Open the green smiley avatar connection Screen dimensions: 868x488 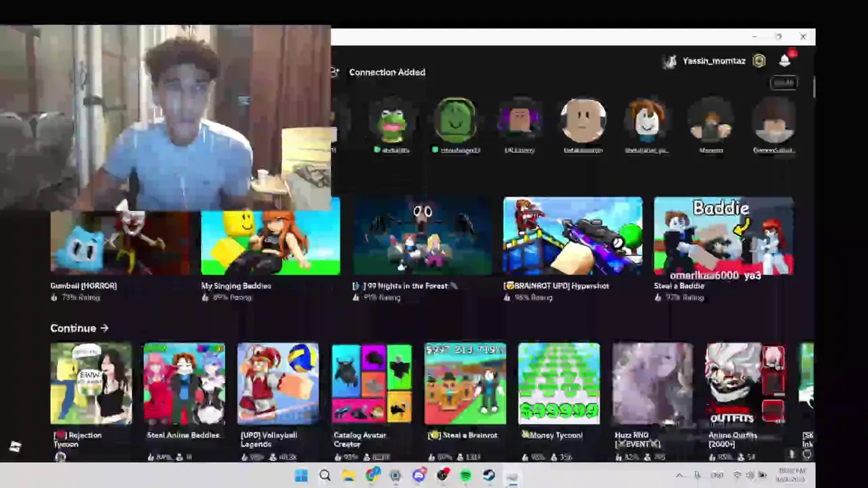pos(456,121)
